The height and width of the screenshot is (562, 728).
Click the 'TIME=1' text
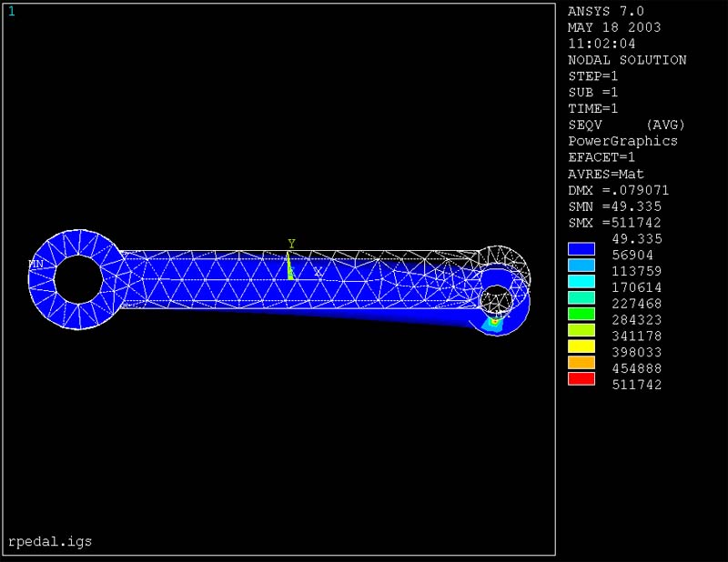(593, 108)
